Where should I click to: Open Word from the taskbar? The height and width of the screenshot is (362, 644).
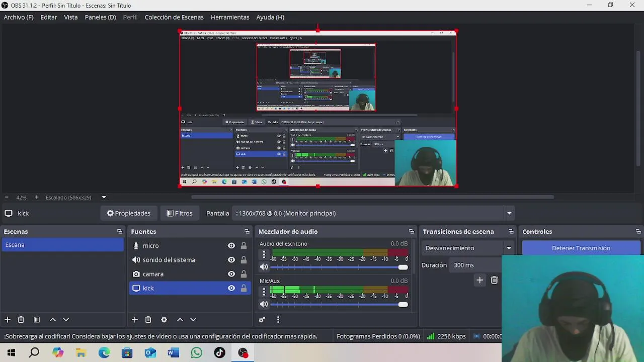(x=173, y=353)
